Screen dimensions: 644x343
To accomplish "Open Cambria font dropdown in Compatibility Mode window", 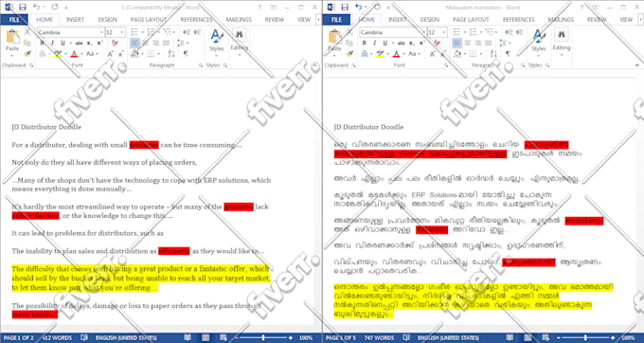I will click(101, 32).
